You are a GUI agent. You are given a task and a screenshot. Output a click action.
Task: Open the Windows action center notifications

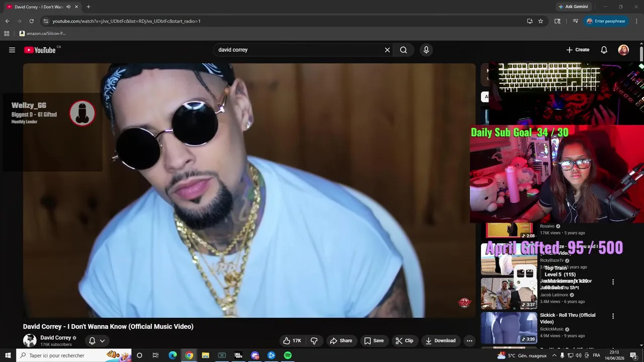point(634,355)
